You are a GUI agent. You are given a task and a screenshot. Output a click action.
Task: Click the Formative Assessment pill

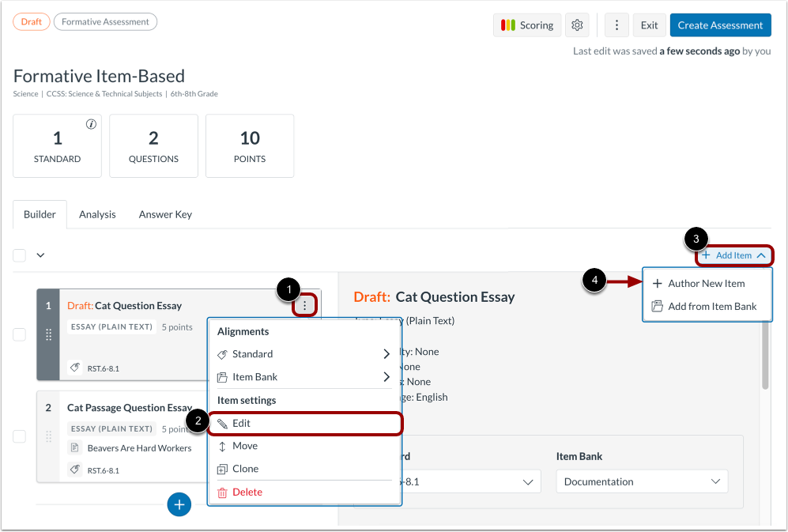click(105, 21)
